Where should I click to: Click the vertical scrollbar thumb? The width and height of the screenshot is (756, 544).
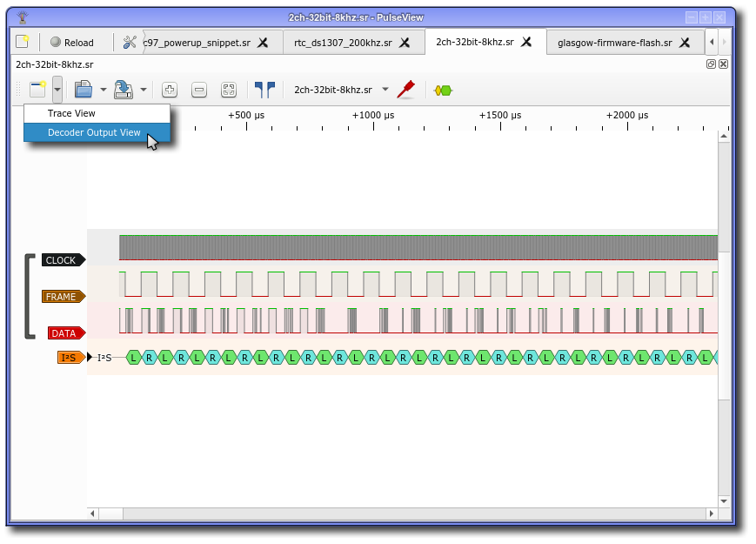point(724,325)
